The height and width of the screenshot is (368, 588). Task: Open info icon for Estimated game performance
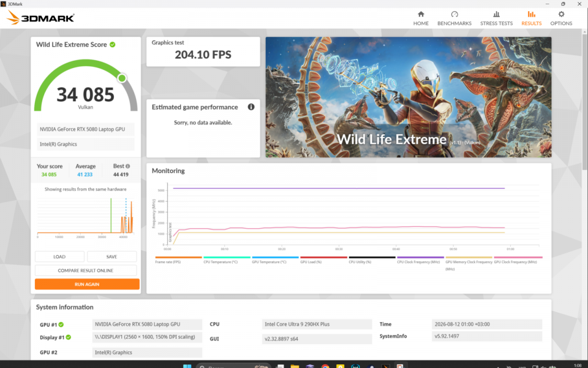click(x=251, y=107)
